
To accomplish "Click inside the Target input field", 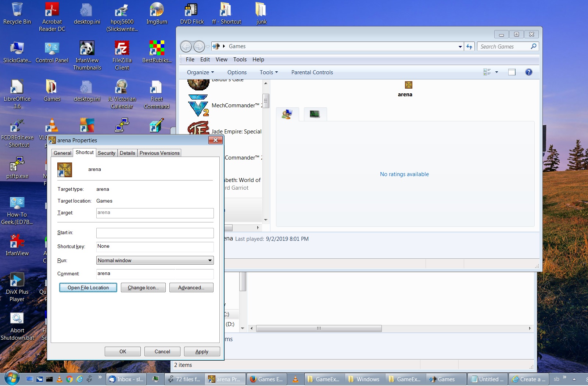I will [x=155, y=213].
